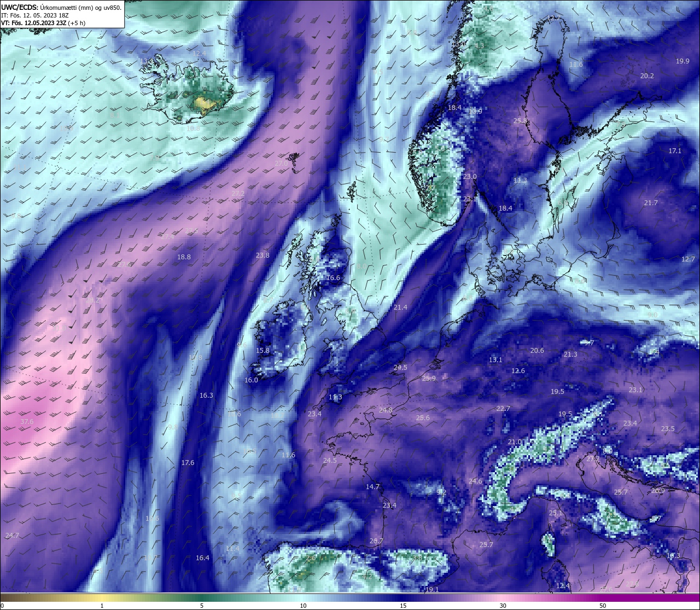Screen dimensions: 700x610
Task: Click the 21.7 value label
Action: [x=651, y=202]
